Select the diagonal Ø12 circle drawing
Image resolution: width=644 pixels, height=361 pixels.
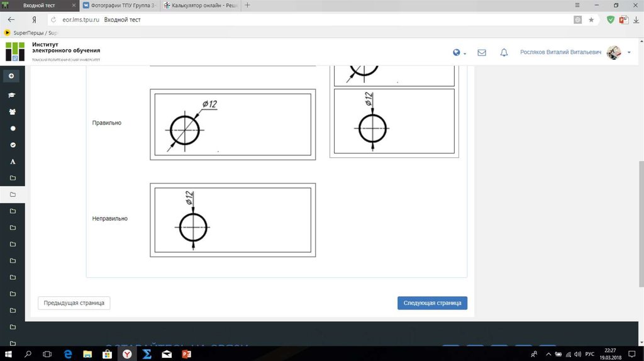233,125
